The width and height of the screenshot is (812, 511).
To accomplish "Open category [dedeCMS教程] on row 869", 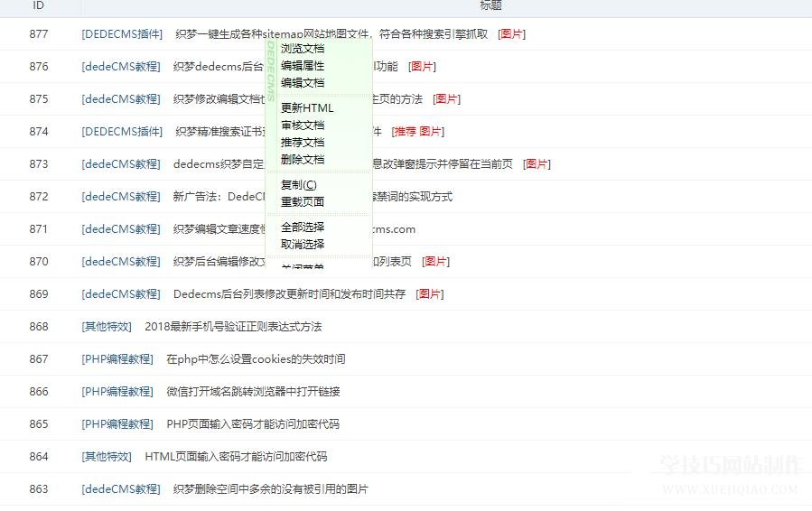I will [x=121, y=294].
